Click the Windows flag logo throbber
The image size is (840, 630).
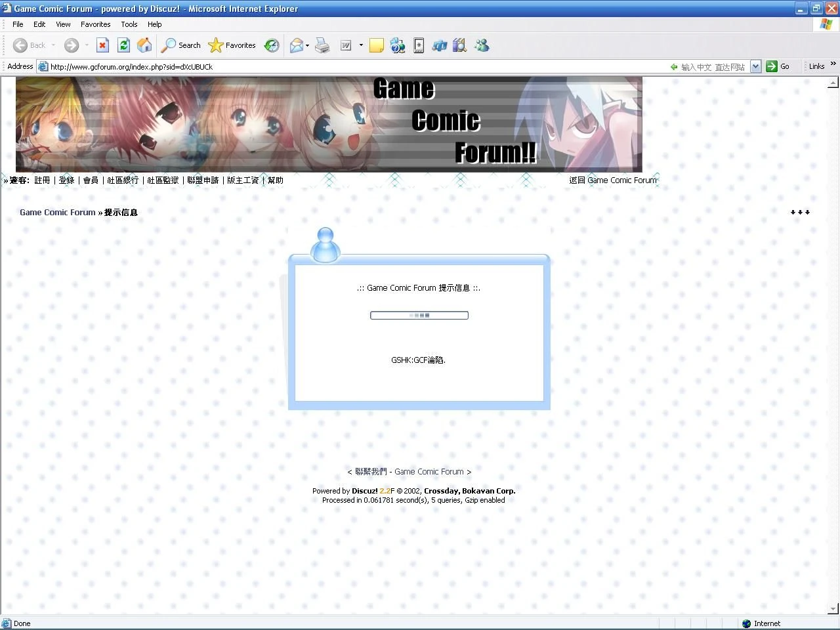[826, 24]
